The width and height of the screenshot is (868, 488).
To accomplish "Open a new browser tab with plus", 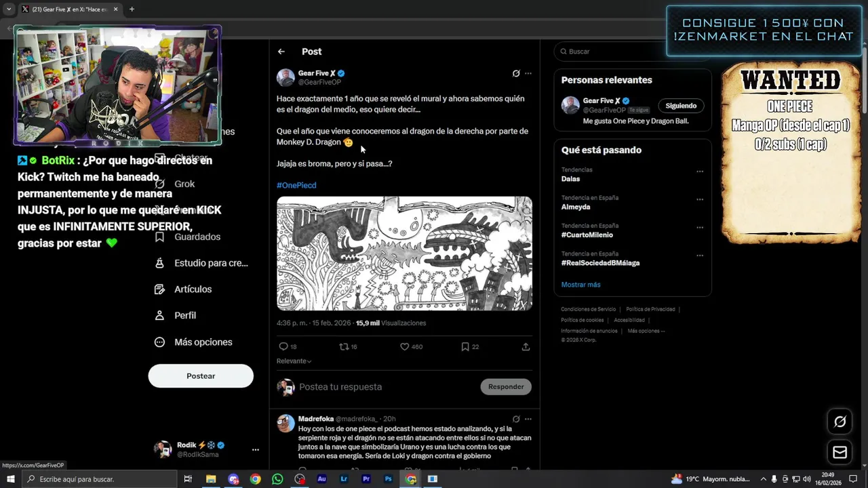I will click(132, 9).
